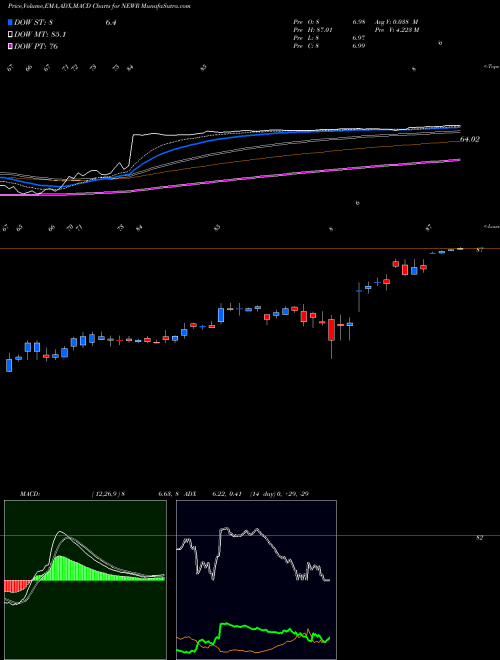The width and height of the screenshot is (500, 660).
Task: Click the '<Tops' marker label
Action: point(491,67)
